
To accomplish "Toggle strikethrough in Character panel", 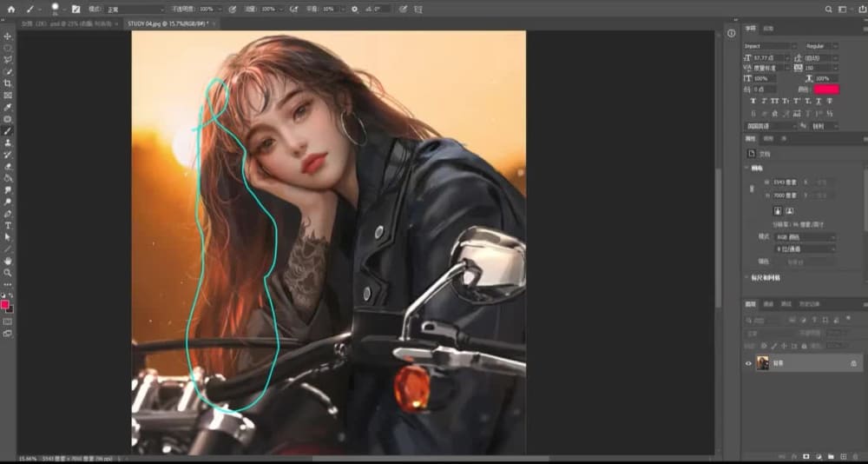I will 829,101.
